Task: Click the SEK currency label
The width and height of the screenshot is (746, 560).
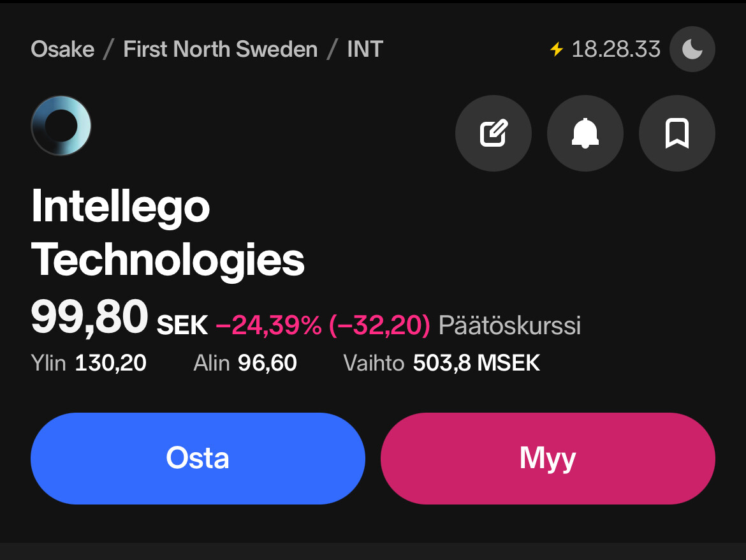Action: pos(182,325)
